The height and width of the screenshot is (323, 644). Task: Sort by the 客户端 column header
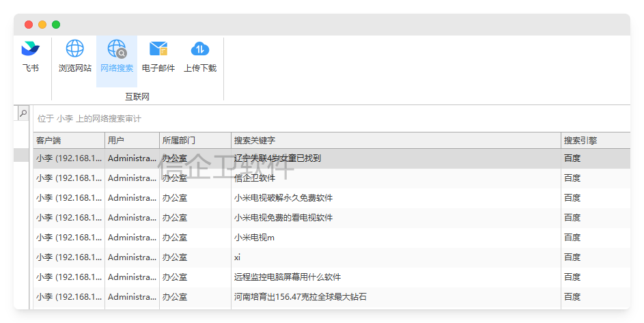(68, 141)
